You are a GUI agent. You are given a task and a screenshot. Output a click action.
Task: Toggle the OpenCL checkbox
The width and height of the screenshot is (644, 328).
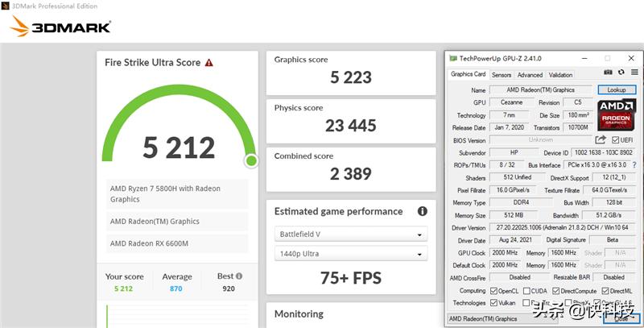click(x=493, y=291)
